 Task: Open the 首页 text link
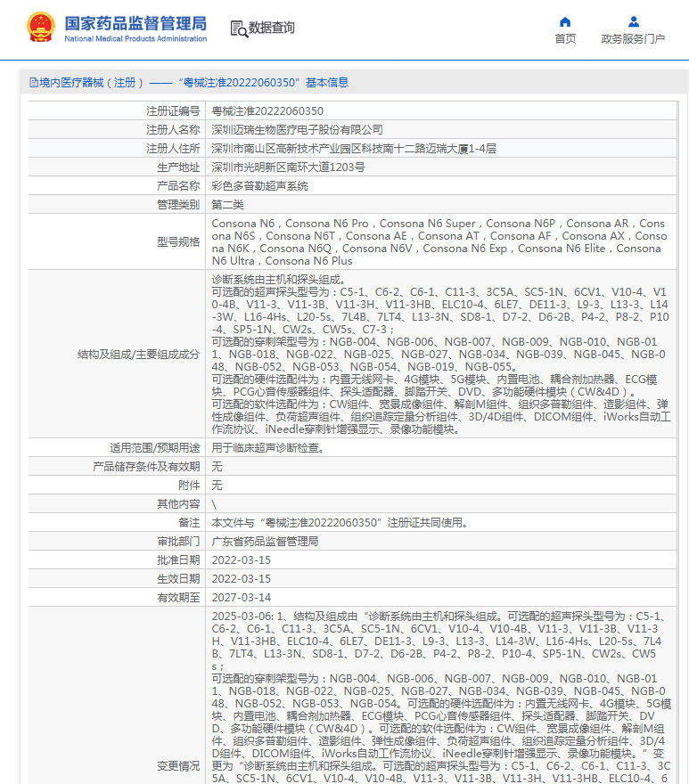coord(565,39)
